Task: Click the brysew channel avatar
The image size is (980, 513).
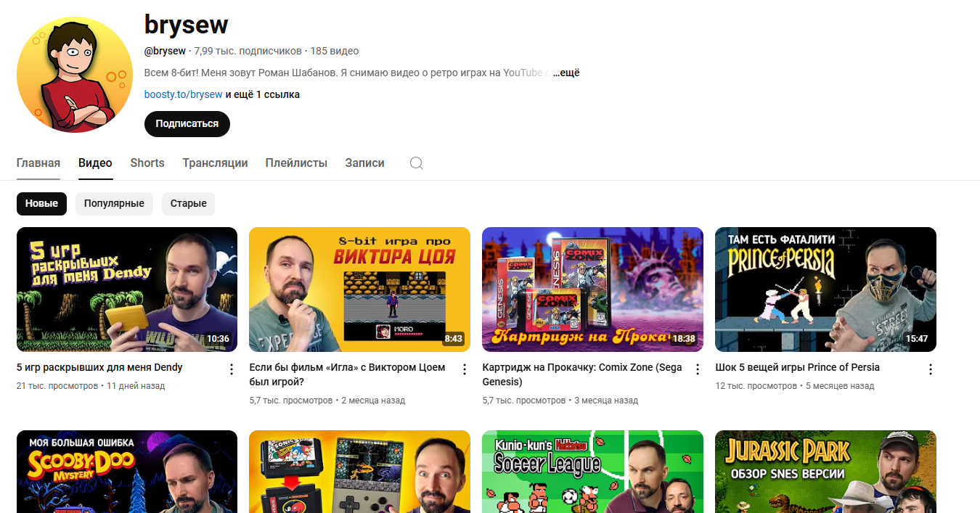Action: [75, 75]
